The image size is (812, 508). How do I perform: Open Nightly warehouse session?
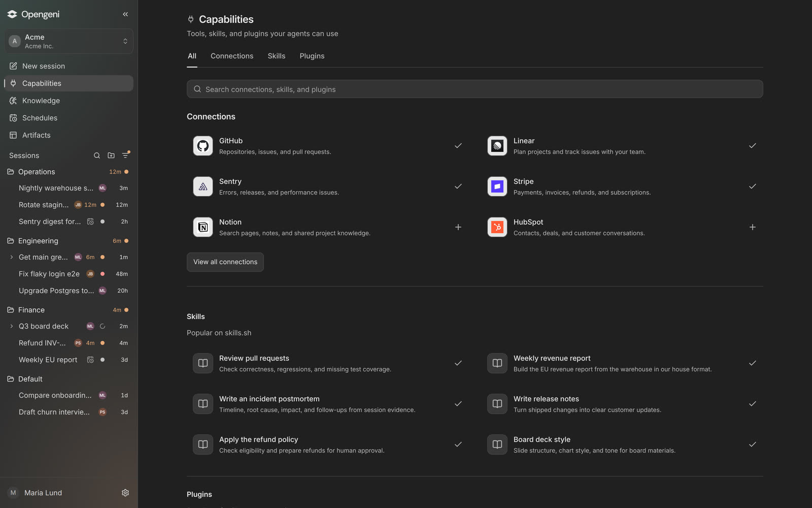(x=69, y=188)
